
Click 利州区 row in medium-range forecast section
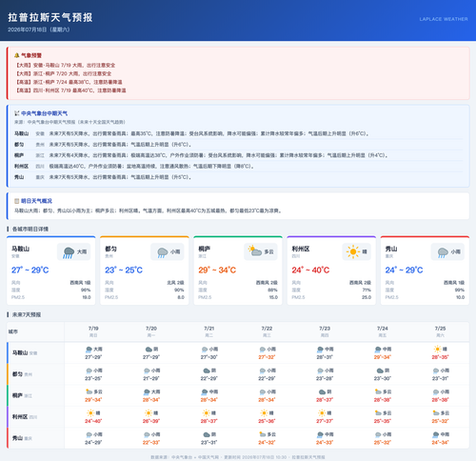(239, 166)
